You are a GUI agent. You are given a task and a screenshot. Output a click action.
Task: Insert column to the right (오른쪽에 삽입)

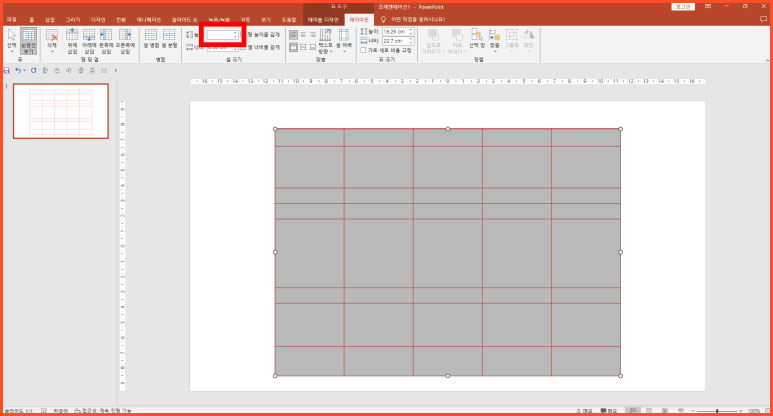click(125, 40)
